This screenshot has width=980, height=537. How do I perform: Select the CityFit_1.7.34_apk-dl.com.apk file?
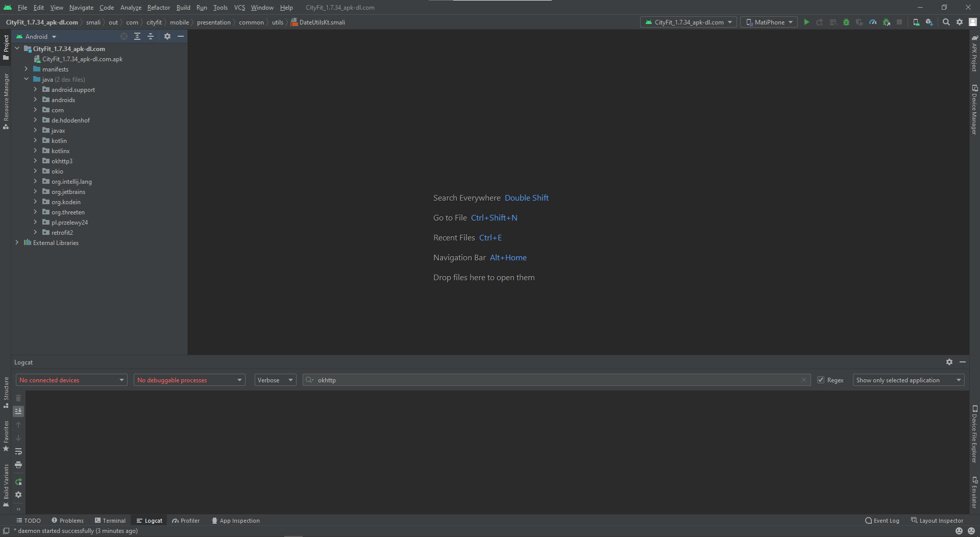point(82,59)
